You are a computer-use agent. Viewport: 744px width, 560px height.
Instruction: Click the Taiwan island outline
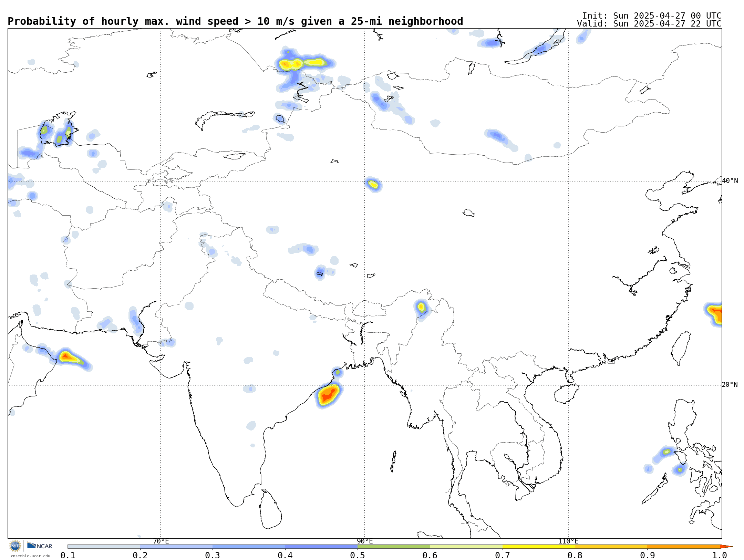click(x=681, y=348)
